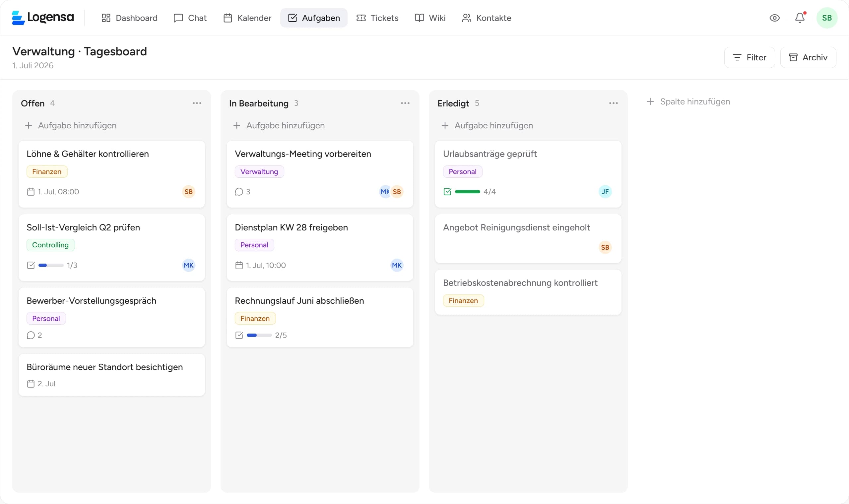Click MK avatar on Dienstplan KW 28 card
This screenshot has height=504, width=849.
pos(397,265)
